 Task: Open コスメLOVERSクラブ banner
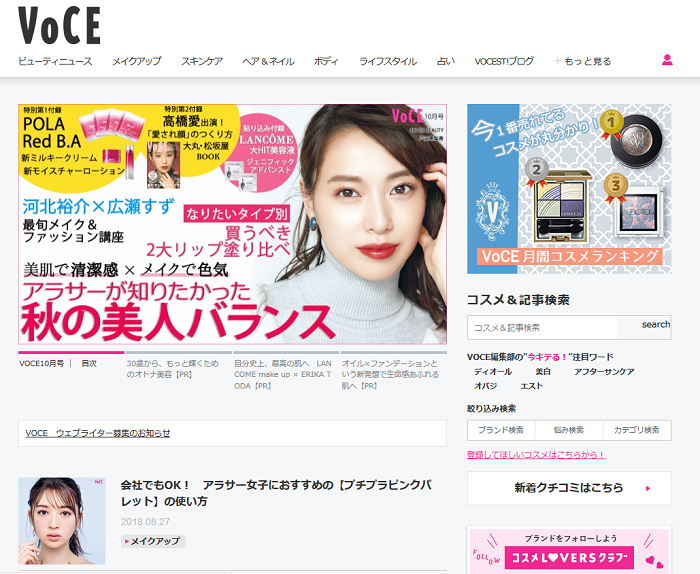pos(569,550)
